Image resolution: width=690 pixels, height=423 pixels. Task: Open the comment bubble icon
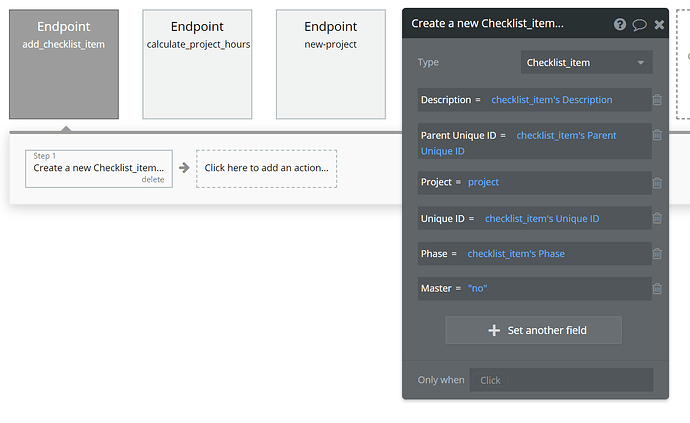[x=640, y=24]
